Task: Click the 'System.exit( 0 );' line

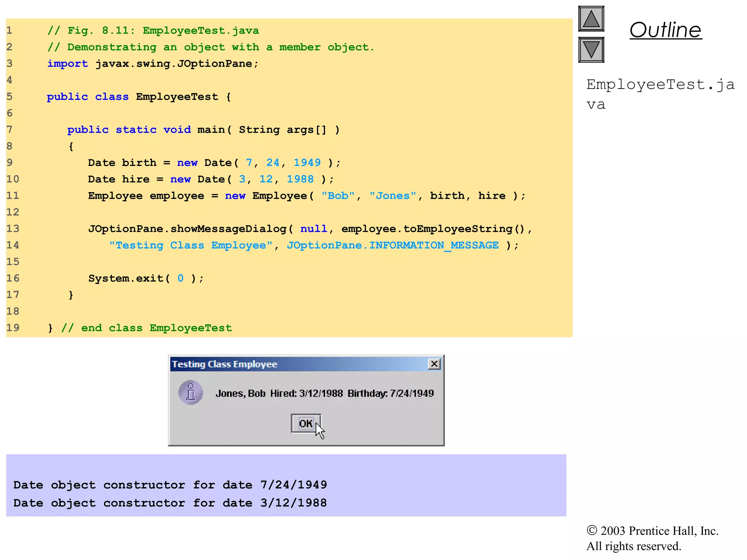Action: (x=146, y=279)
